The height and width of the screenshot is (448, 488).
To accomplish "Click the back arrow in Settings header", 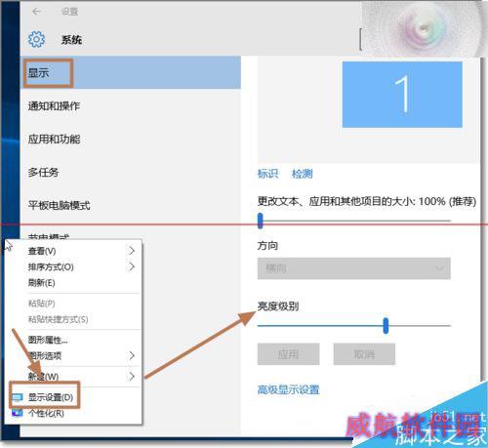I will [36, 12].
